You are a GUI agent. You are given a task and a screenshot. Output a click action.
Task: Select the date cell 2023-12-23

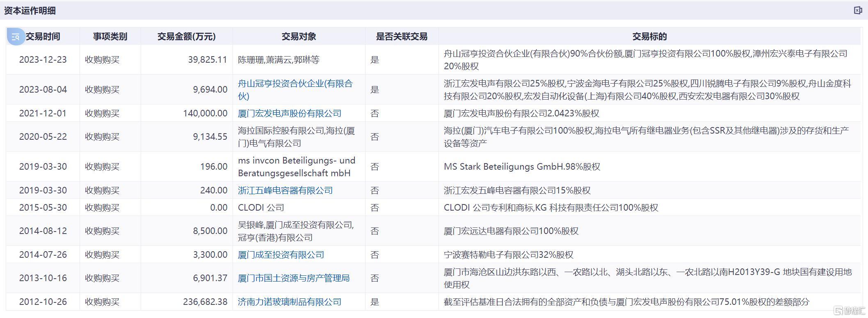(43, 60)
